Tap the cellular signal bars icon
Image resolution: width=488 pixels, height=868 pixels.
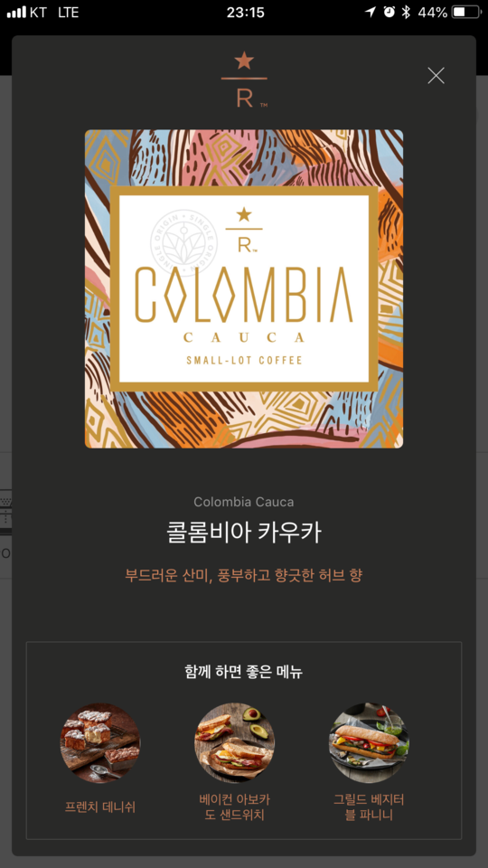16,12
